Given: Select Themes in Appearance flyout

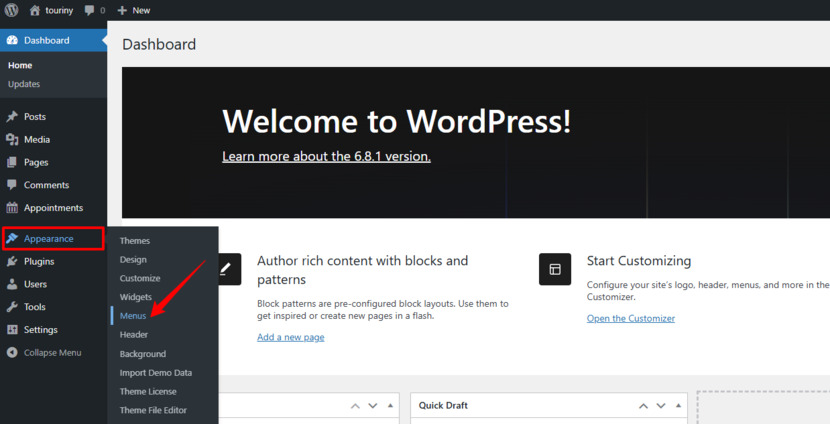Looking at the screenshot, I should pyautogui.click(x=134, y=240).
